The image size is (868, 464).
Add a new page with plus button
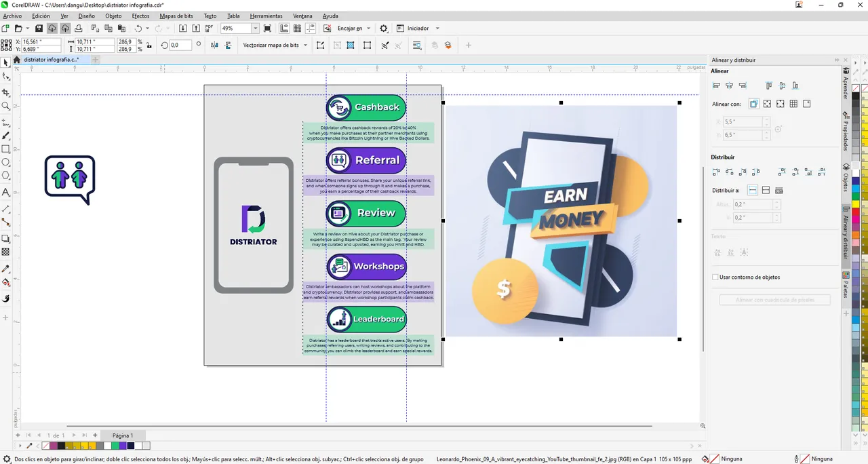pos(95,436)
